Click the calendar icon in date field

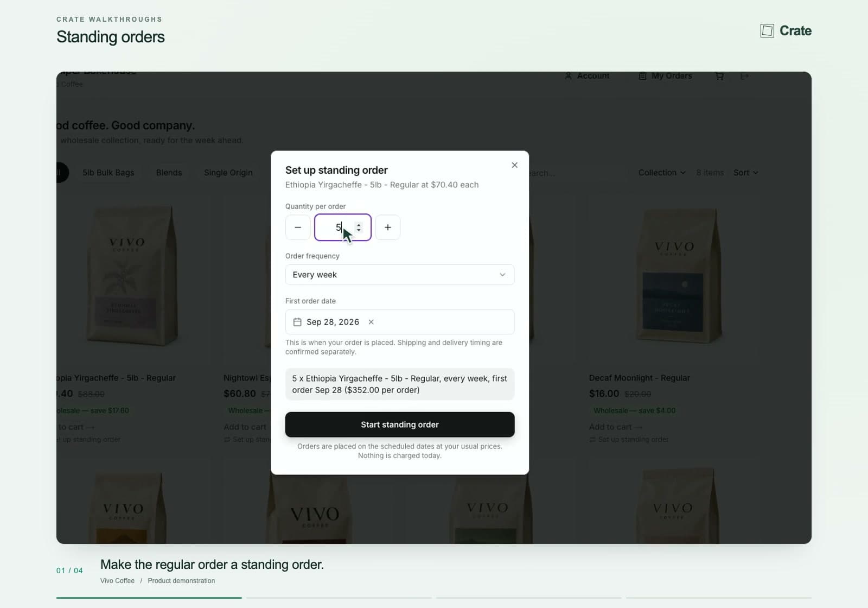[297, 322]
